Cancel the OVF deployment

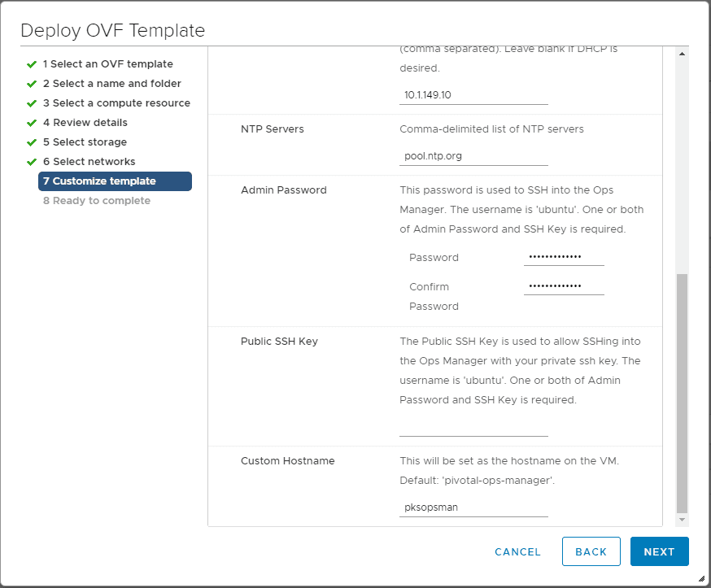coord(517,551)
